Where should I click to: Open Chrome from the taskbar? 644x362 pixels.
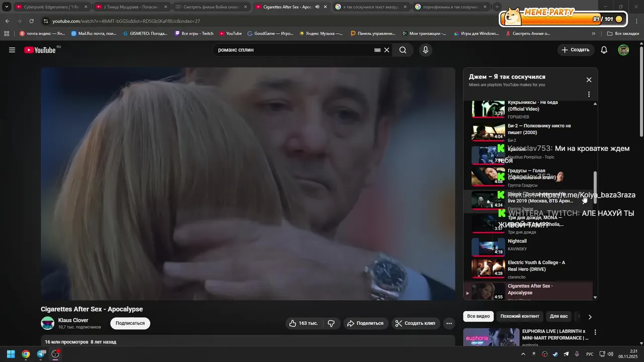click(26, 354)
